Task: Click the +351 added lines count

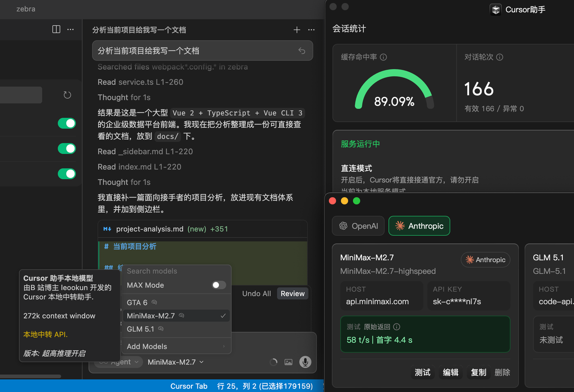Action: [x=219, y=229]
